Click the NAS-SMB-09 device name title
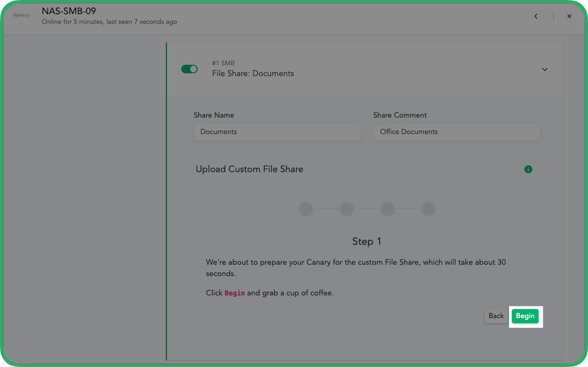This screenshot has height=367, width=588. point(69,11)
